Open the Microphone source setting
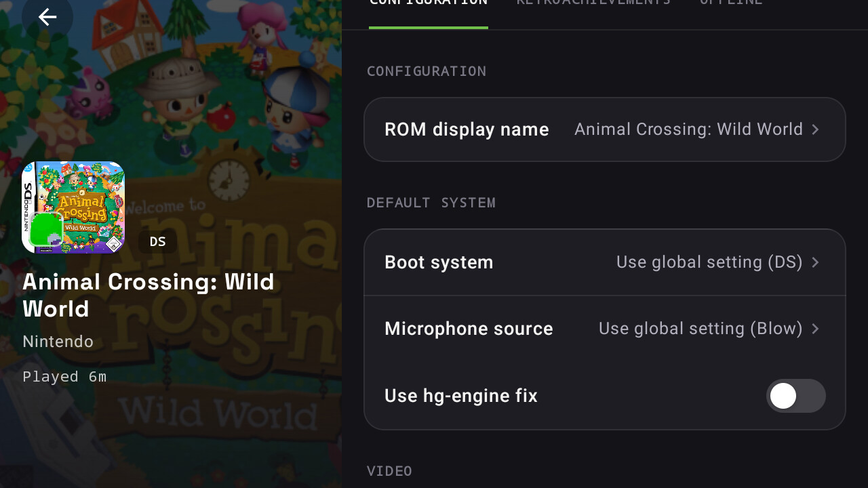The image size is (868, 488). (605, 329)
